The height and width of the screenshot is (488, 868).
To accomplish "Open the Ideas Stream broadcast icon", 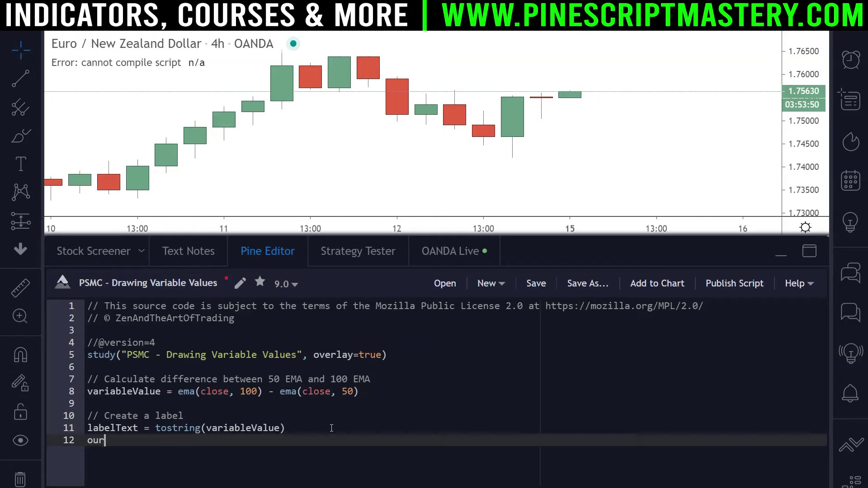I will click(851, 353).
